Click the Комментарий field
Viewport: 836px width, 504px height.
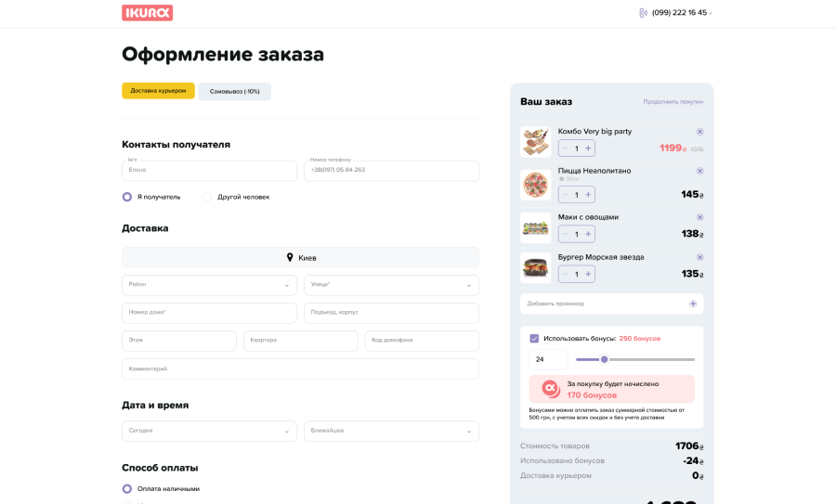click(x=300, y=368)
